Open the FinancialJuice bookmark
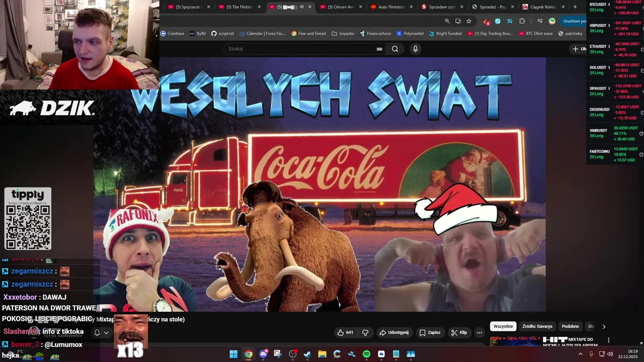This screenshot has height=362, width=644. coord(375,34)
